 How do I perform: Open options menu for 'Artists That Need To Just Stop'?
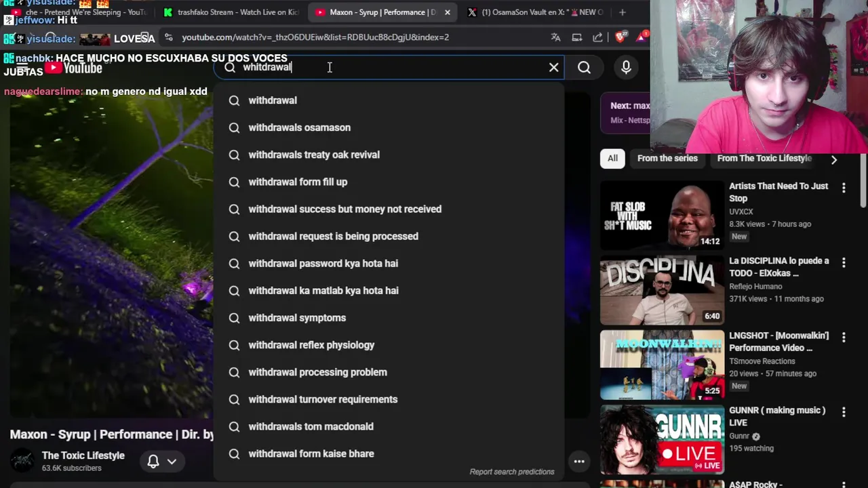tap(844, 188)
